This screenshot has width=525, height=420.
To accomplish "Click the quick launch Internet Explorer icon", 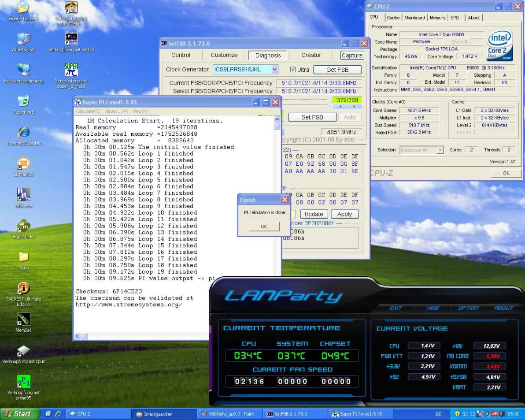I will [x=58, y=414].
